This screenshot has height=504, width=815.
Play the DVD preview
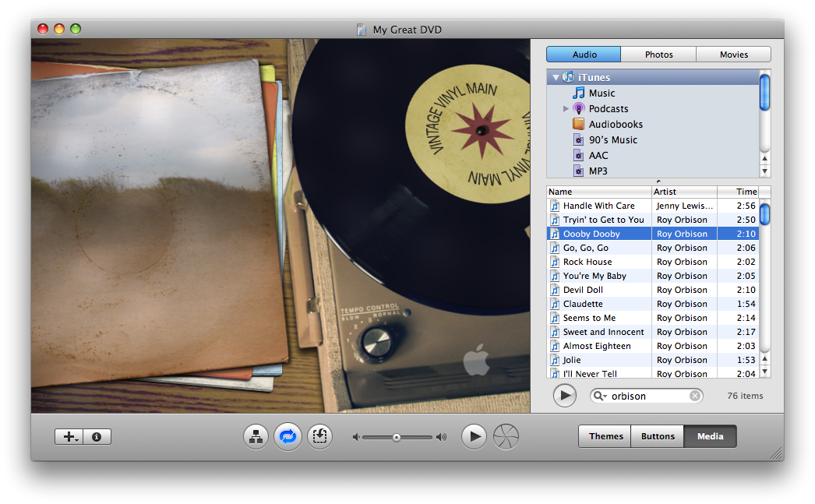(x=474, y=436)
